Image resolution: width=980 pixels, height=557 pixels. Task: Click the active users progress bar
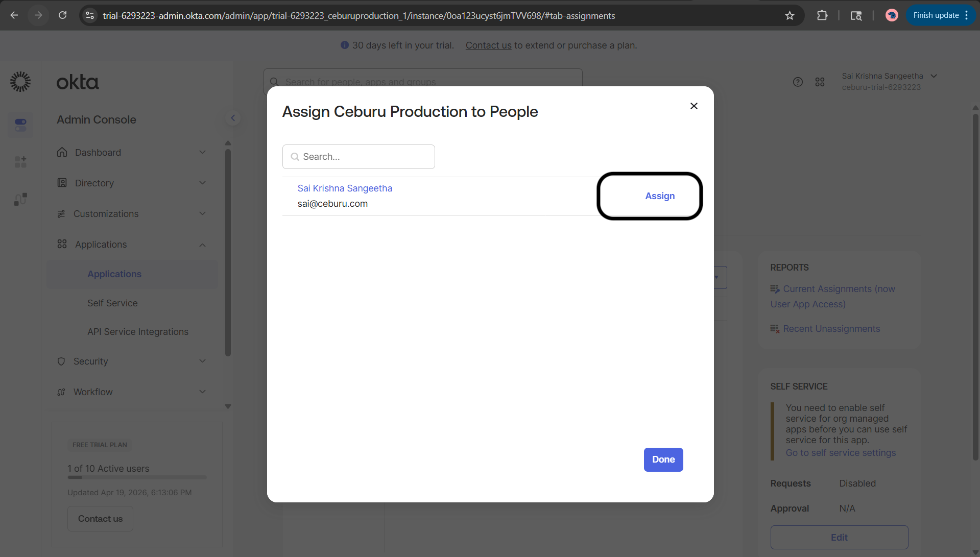click(x=137, y=477)
